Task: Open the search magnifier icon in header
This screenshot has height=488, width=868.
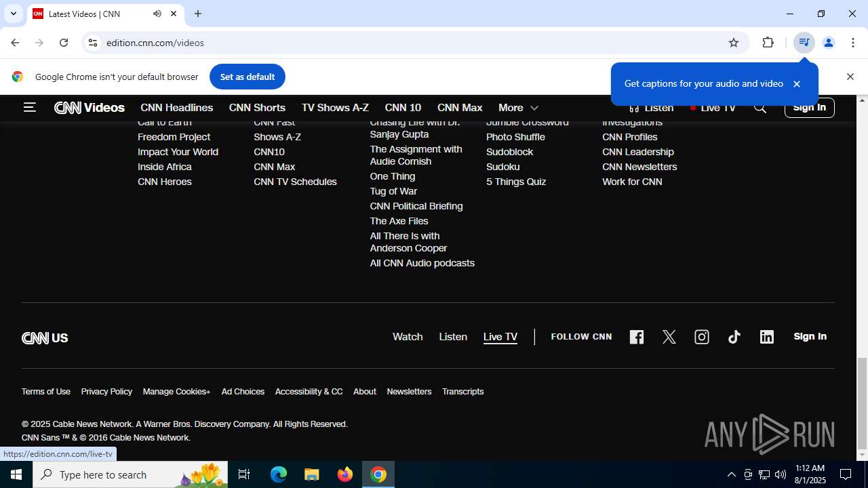Action: click(x=760, y=108)
